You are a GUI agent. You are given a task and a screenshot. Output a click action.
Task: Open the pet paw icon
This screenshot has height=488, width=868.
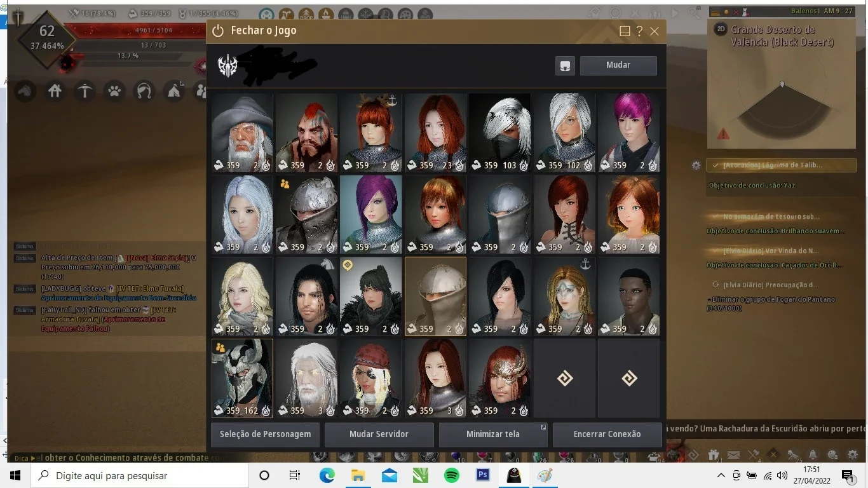(x=114, y=91)
